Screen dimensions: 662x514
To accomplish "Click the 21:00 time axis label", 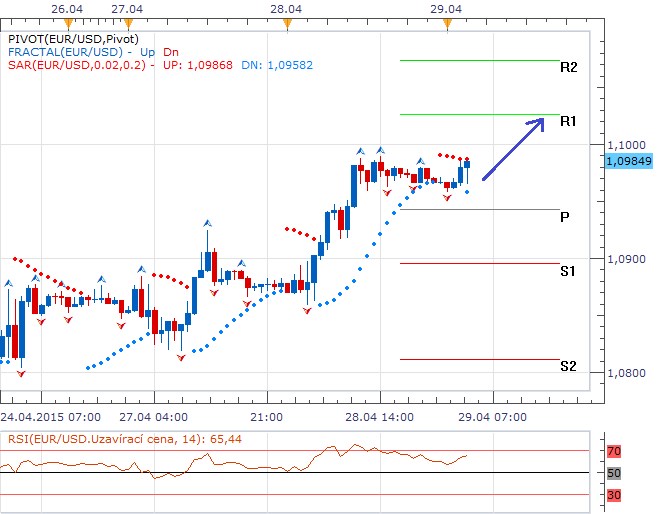I will [x=266, y=417].
